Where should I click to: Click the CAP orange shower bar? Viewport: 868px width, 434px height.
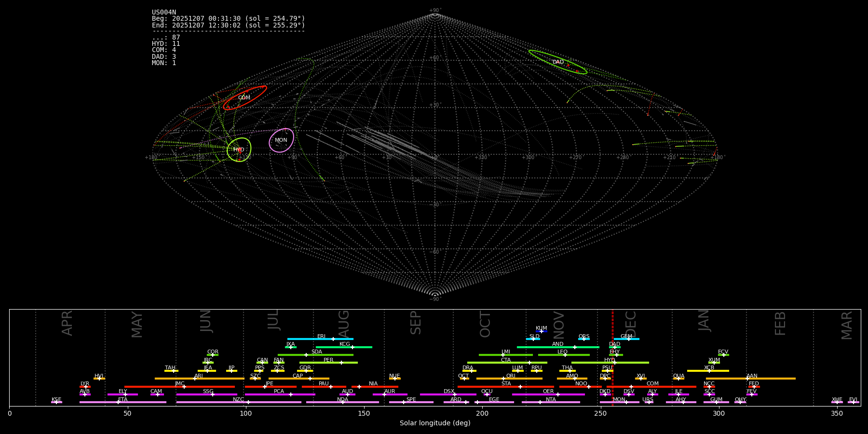[x=299, y=379]
